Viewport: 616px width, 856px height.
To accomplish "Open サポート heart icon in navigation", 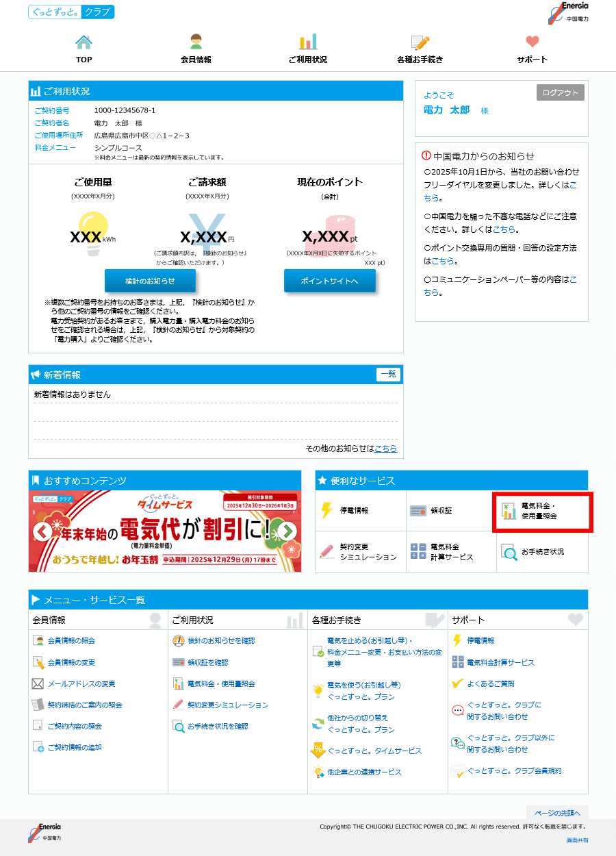I will coord(532,42).
